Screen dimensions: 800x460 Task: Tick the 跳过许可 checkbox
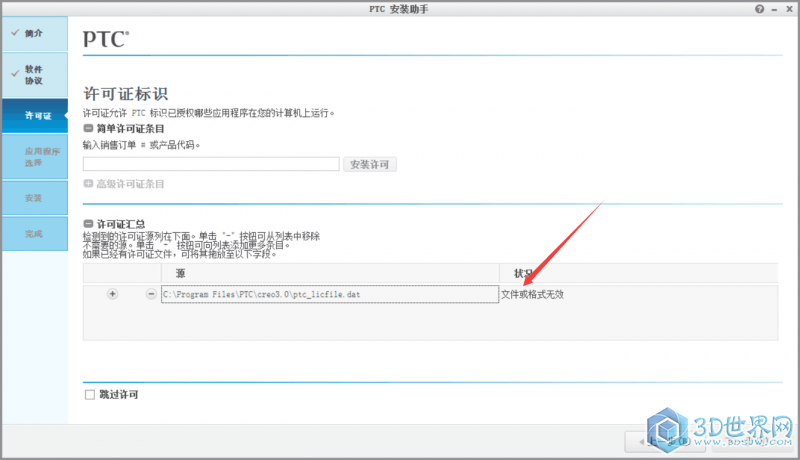click(90, 395)
